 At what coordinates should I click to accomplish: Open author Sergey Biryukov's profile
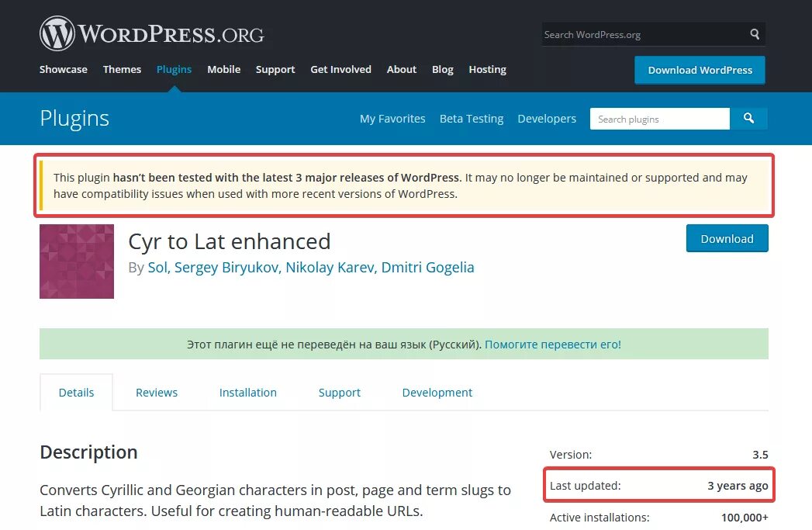pyautogui.click(x=227, y=268)
